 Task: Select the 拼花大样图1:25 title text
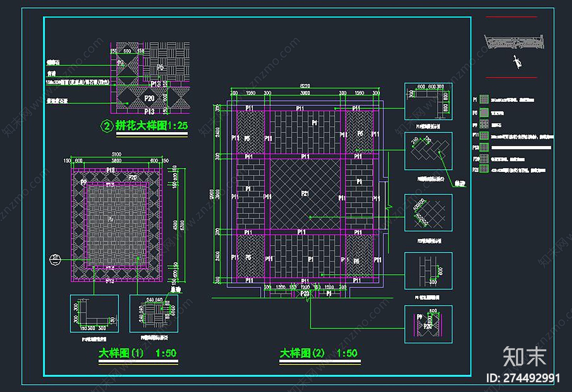pyautogui.click(x=152, y=126)
